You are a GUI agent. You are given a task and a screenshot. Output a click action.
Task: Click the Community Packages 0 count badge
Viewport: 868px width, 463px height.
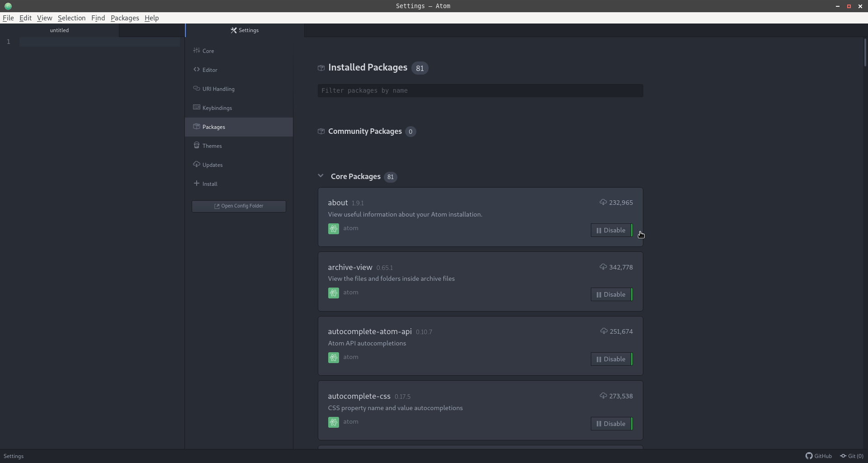tap(410, 132)
